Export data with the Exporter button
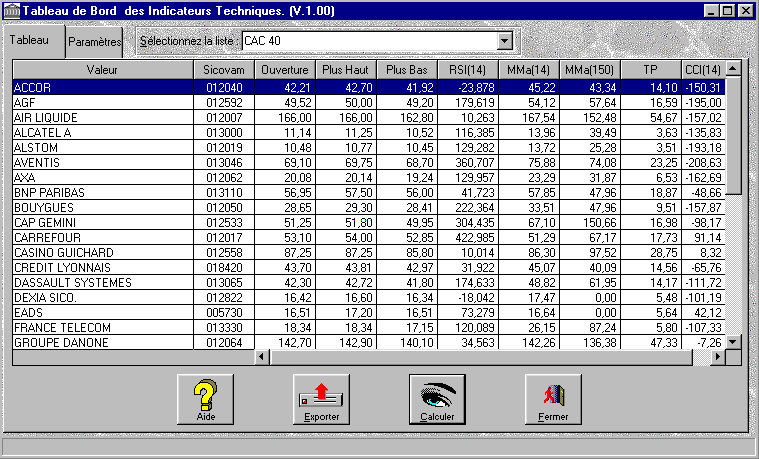The height and width of the screenshot is (459, 759). click(321, 399)
